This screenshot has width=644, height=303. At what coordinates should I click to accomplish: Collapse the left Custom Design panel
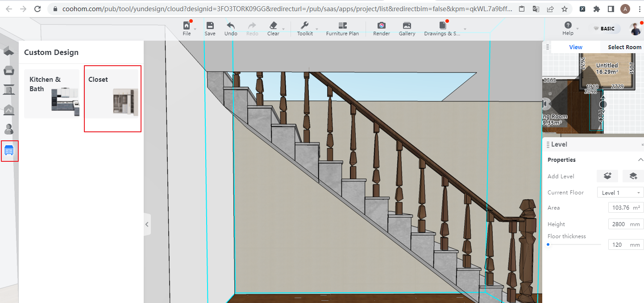[147, 224]
